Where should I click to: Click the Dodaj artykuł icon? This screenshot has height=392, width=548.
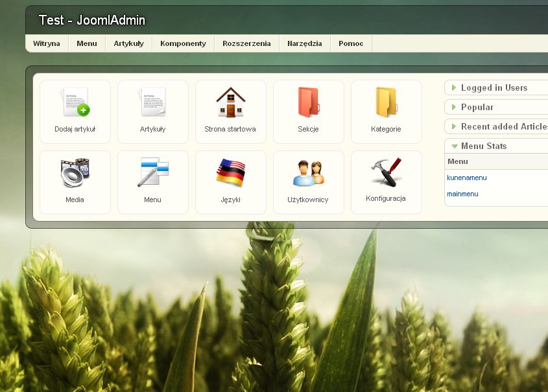(75, 104)
